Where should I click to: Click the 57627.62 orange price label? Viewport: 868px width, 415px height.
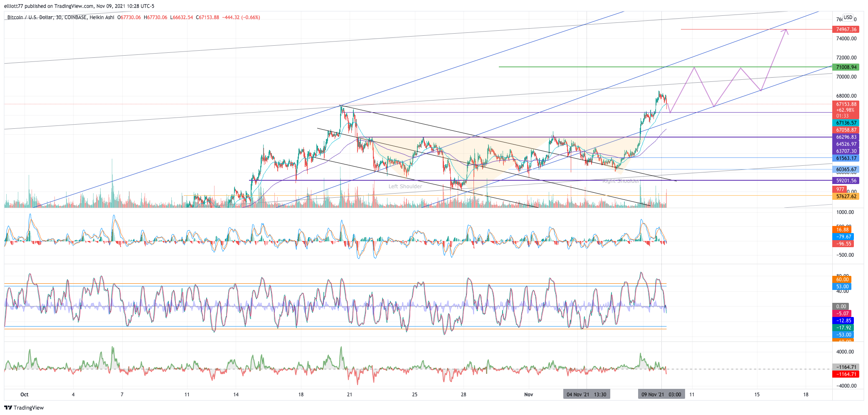pyautogui.click(x=846, y=196)
